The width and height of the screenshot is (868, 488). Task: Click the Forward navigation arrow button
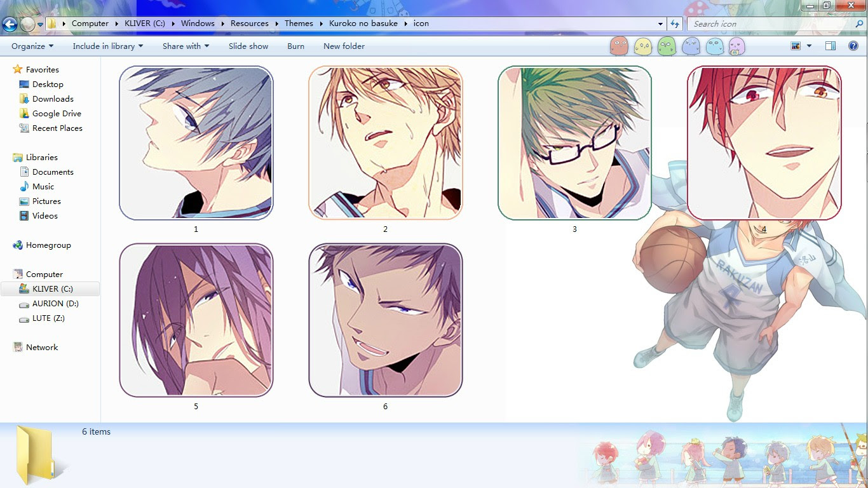click(27, 24)
